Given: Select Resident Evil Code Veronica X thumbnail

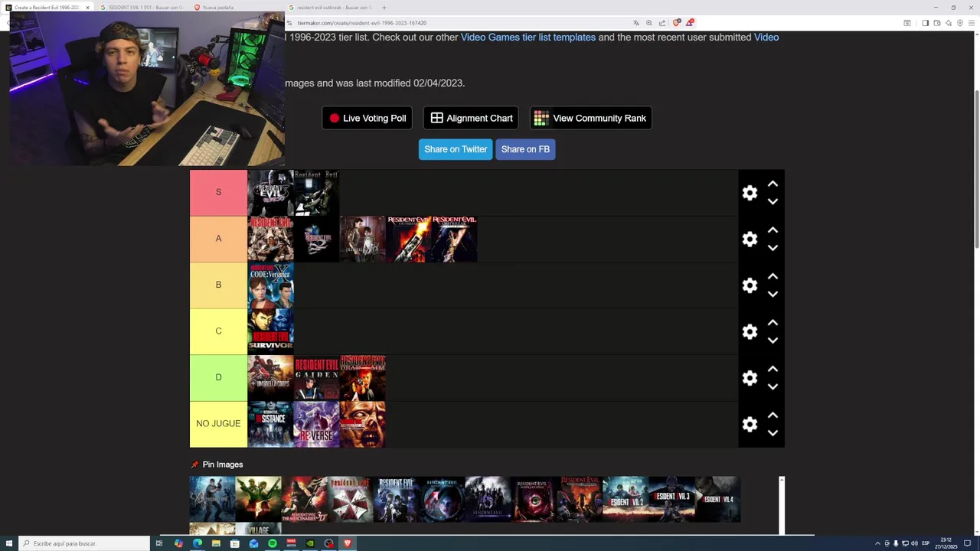Looking at the screenshot, I should tap(270, 285).
